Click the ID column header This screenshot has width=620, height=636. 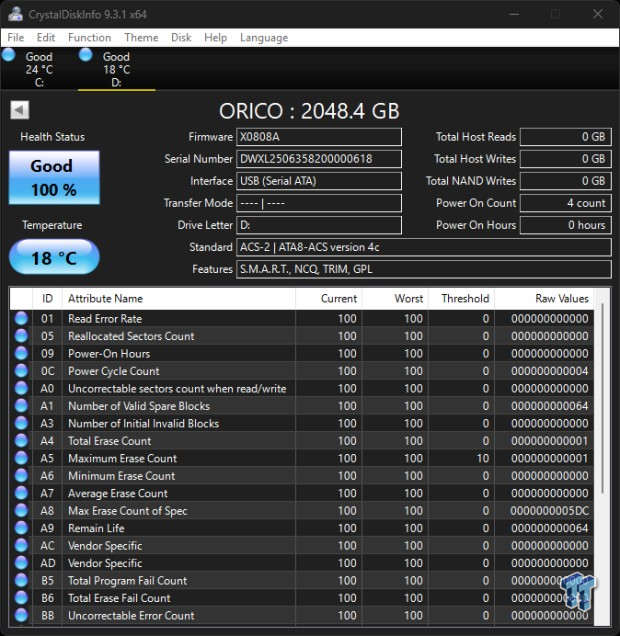47,299
